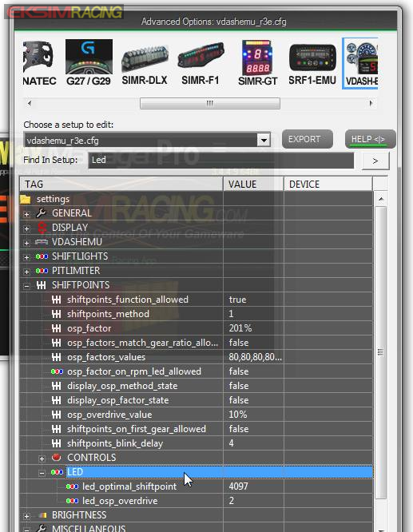Expand the SHIFTLIGHTS tree node
The height and width of the screenshot is (532, 413).
(26, 257)
